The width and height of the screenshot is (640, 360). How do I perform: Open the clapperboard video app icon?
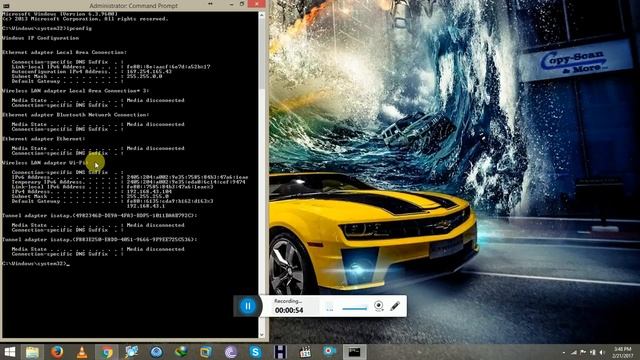point(305,352)
